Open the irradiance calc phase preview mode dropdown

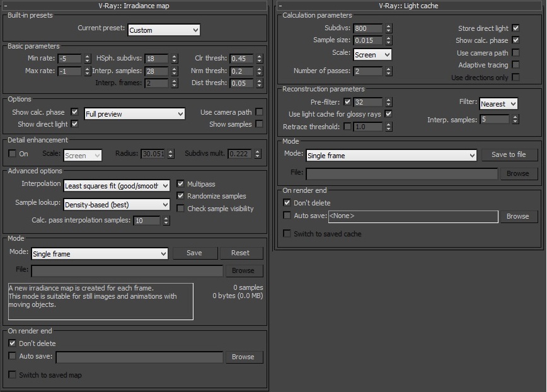point(135,113)
